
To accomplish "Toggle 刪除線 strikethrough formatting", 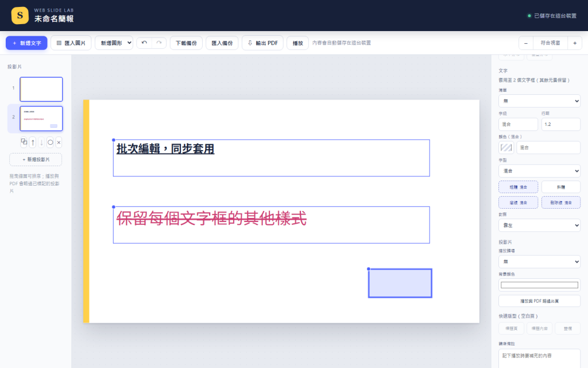I will [x=560, y=202].
